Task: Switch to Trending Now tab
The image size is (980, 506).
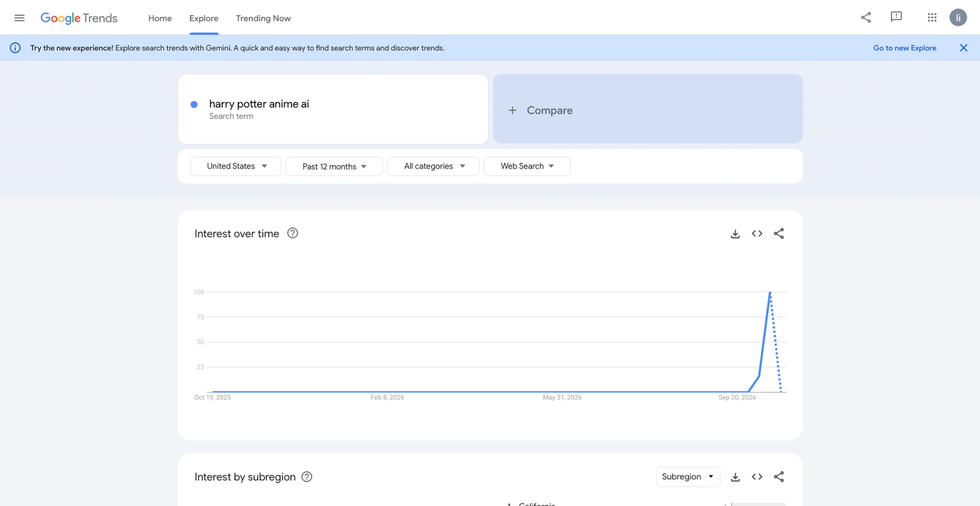Action: coord(263,18)
